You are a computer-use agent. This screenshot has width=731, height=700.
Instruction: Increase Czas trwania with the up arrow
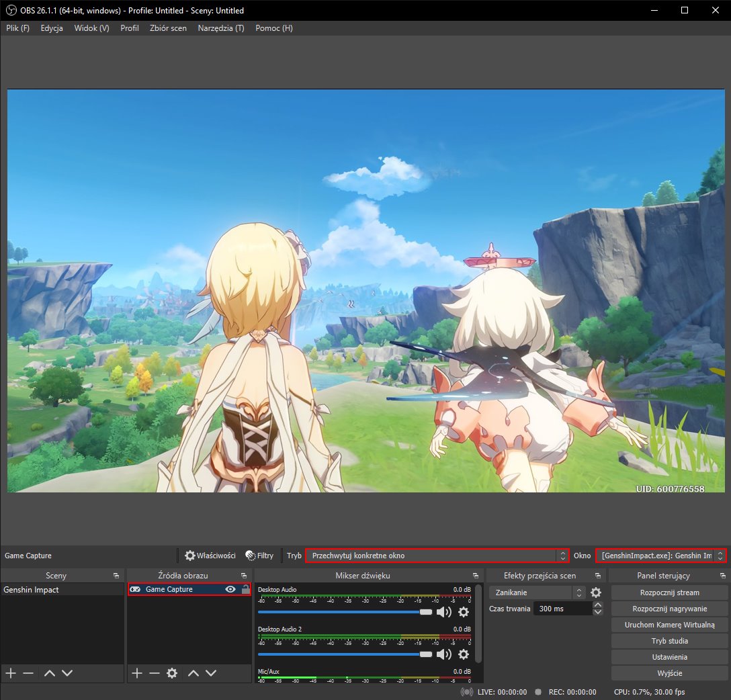[x=598, y=605]
